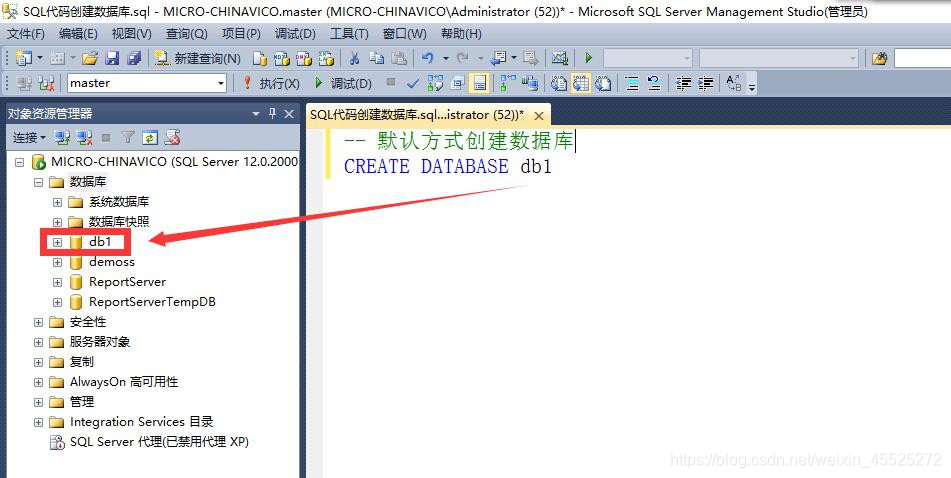Click the Activity Monitor icon
The width and height of the screenshot is (951, 478).
coord(560,58)
